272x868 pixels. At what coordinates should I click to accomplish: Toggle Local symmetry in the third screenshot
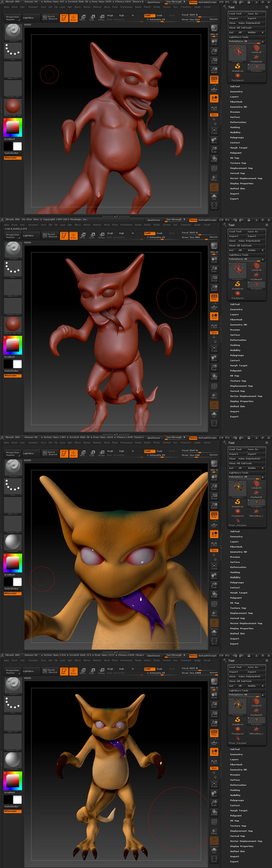click(214, 534)
